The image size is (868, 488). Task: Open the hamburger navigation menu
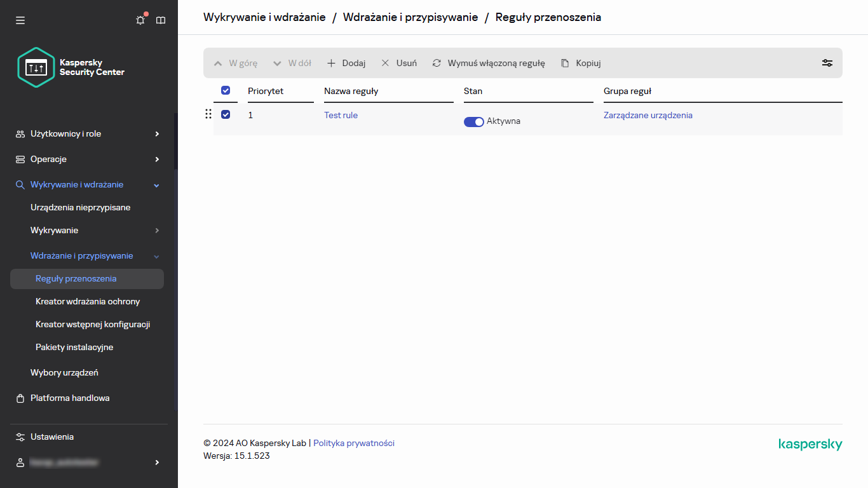click(x=20, y=20)
